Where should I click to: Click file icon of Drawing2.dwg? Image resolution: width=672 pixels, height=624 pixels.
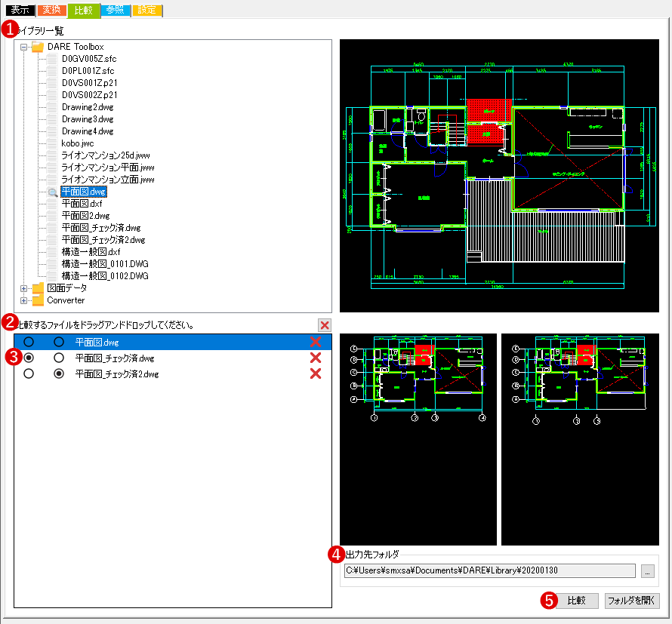click(x=52, y=107)
